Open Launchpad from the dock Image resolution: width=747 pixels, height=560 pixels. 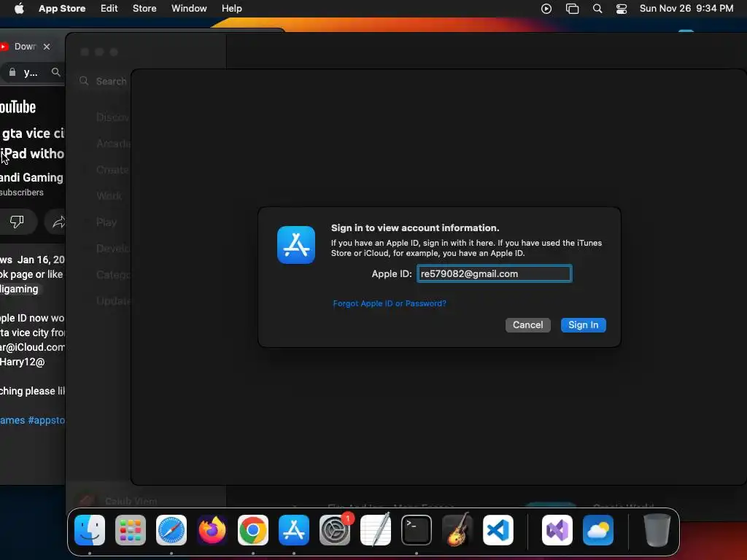(x=131, y=530)
